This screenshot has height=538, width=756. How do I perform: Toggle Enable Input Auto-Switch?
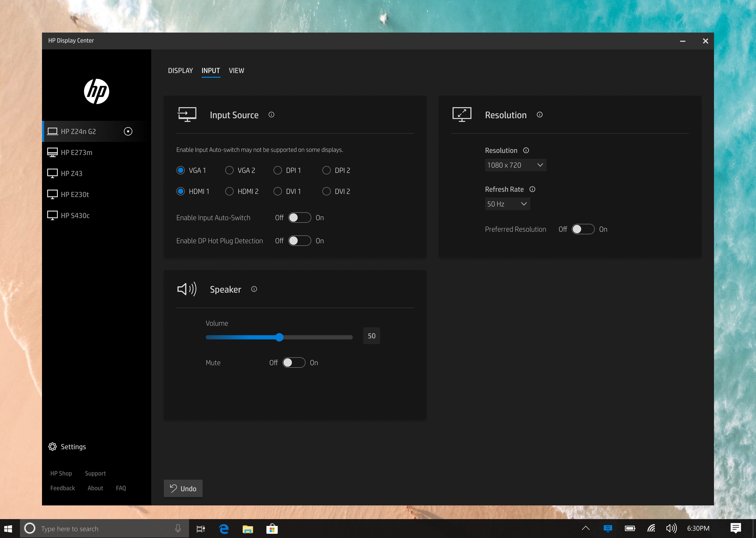[300, 218]
